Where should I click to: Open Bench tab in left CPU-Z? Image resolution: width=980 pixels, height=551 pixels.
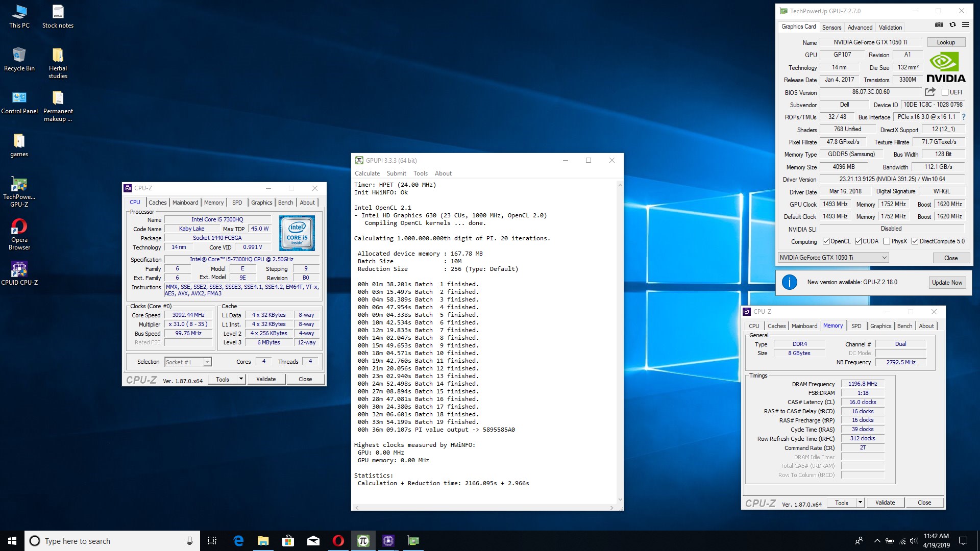[x=285, y=203]
